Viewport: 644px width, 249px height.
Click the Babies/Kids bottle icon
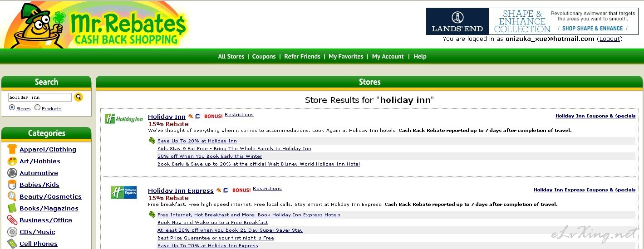pyautogui.click(x=12, y=185)
